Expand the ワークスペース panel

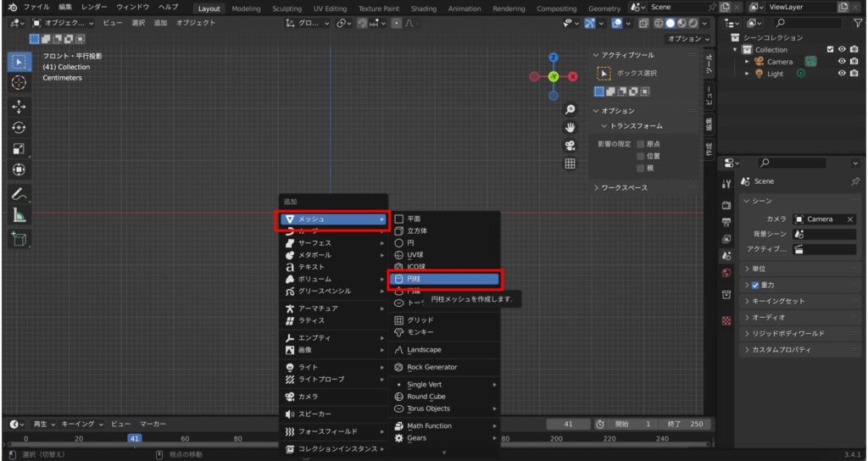[620, 187]
